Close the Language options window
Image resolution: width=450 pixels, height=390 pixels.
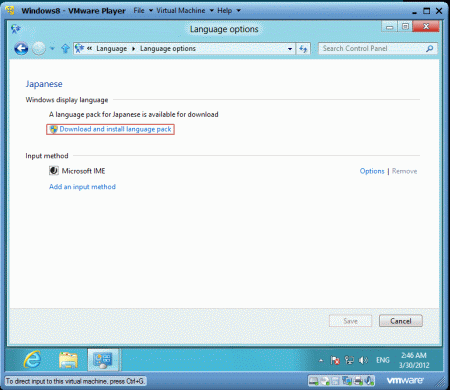tap(426, 26)
